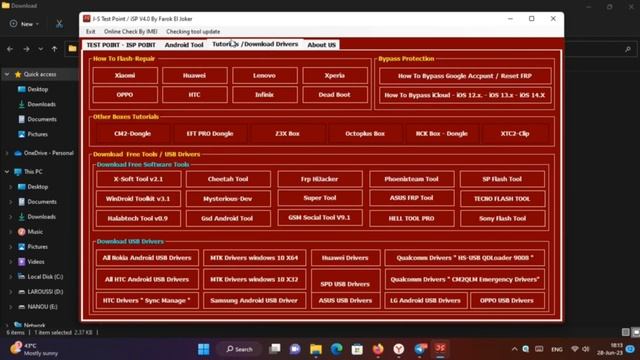This screenshot has width=640, height=360.
Task: Expand OneDrive - Personal in File Explorer
Action: point(7,153)
